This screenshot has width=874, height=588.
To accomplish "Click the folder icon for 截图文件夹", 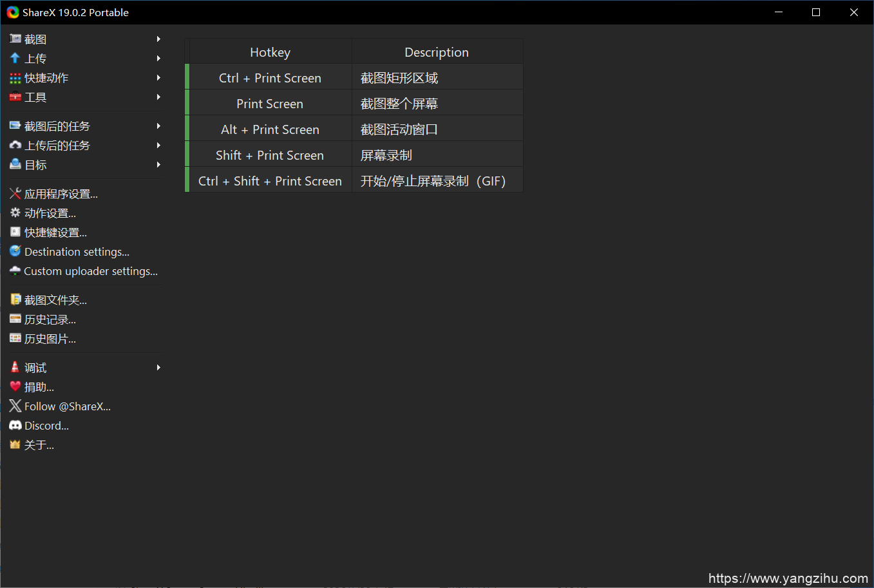I will 14,299.
